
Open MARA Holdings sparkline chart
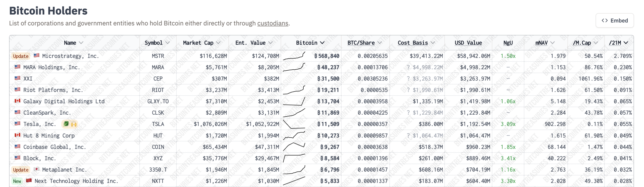(294, 67)
